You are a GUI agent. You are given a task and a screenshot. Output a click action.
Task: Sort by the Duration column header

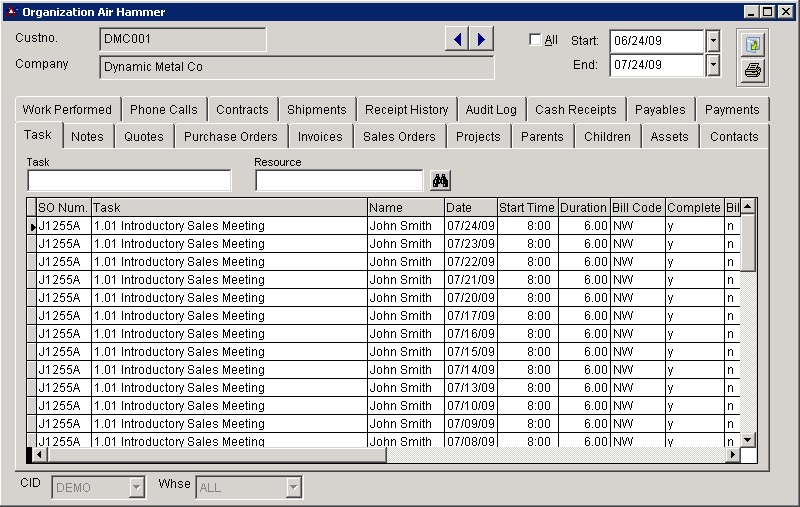[583, 208]
